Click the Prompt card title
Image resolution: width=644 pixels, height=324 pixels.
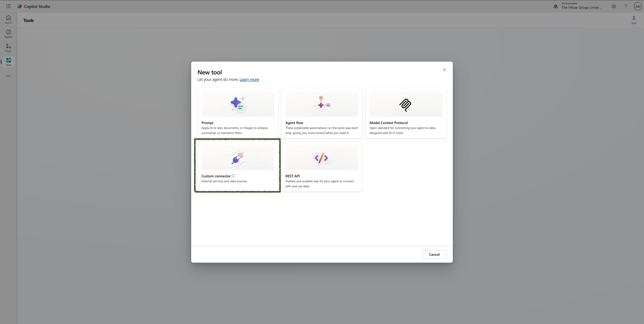point(207,123)
